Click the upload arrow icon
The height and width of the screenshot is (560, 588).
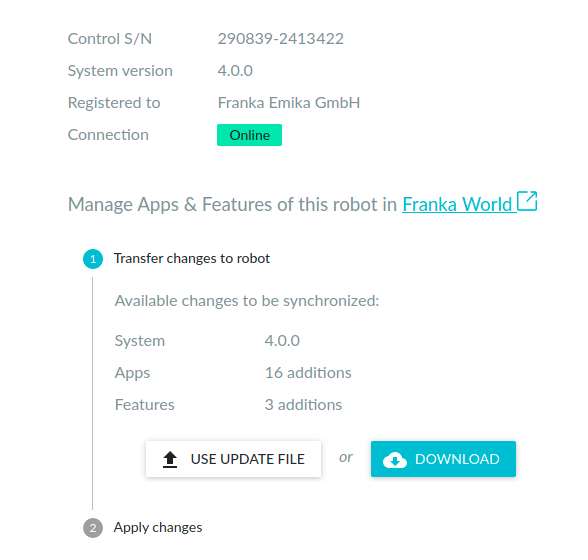pyautogui.click(x=170, y=459)
